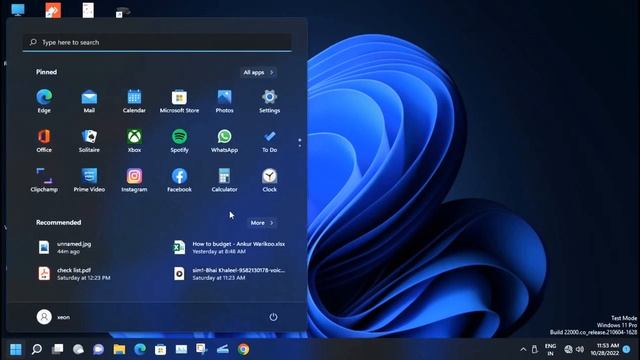The width and height of the screenshot is (640, 360).
Task: Launch the Xbox app
Action: [x=134, y=141]
